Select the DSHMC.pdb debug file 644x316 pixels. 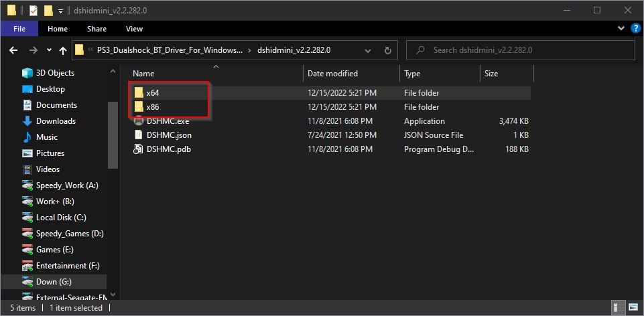click(168, 149)
